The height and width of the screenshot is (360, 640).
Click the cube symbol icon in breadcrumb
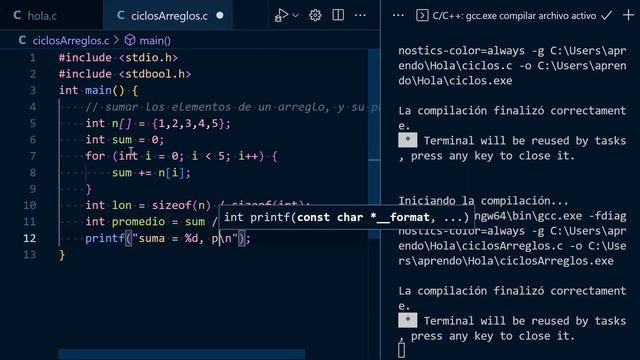130,40
